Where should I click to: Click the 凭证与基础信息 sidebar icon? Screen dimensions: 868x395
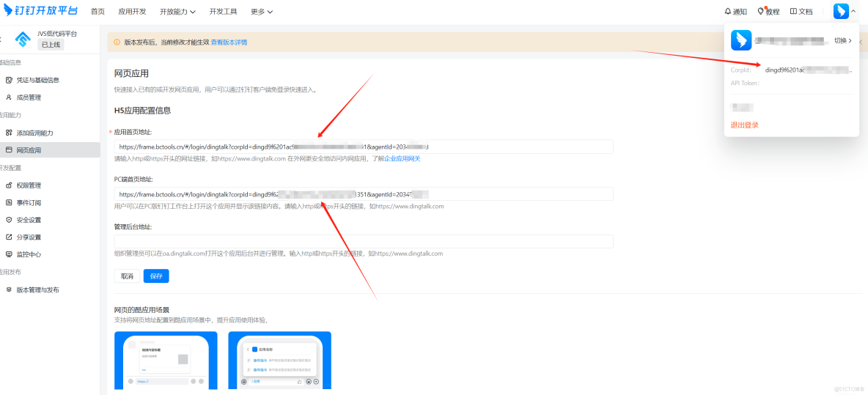pyautogui.click(x=9, y=80)
